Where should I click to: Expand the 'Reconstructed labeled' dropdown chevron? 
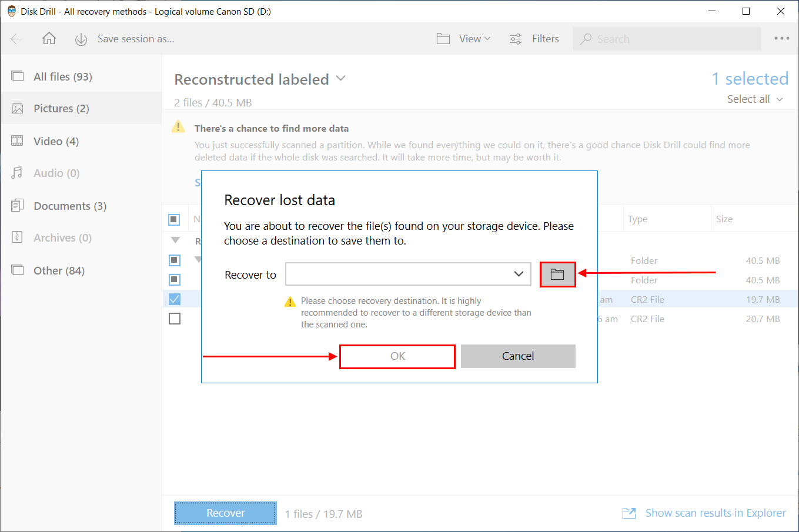click(340, 78)
